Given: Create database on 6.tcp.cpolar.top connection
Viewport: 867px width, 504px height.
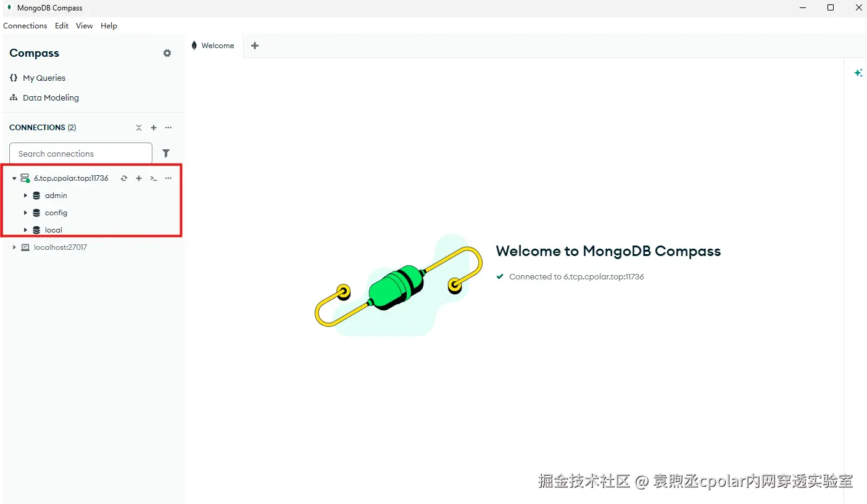Looking at the screenshot, I should 139,178.
